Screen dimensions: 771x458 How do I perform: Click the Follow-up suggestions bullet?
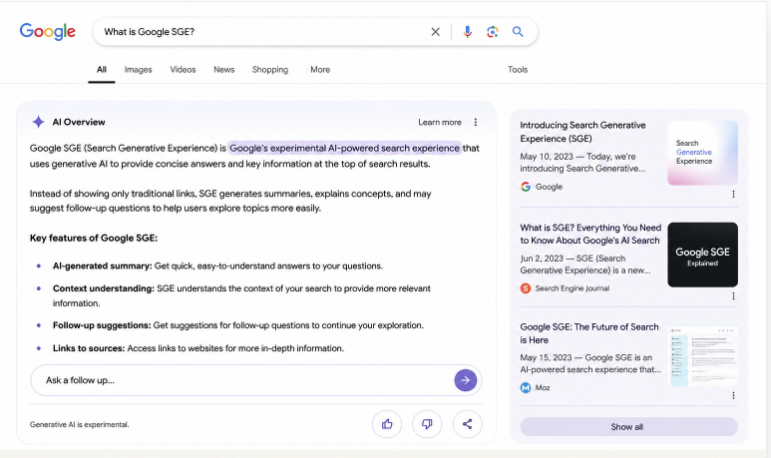tap(238, 326)
